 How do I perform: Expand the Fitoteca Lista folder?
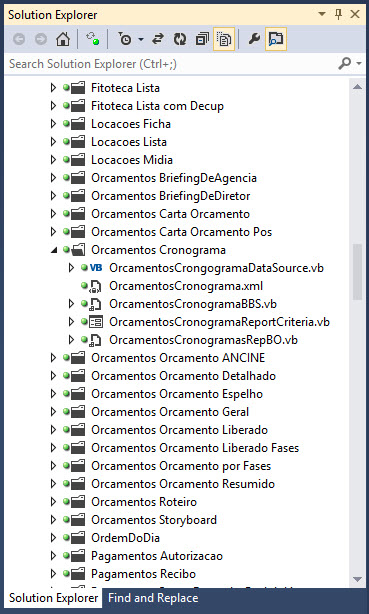coord(53,88)
